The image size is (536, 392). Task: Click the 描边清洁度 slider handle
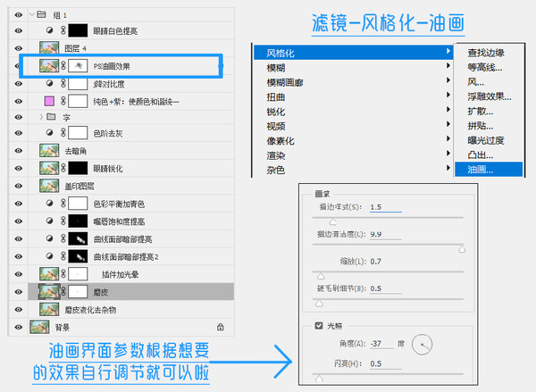point(462,248)
